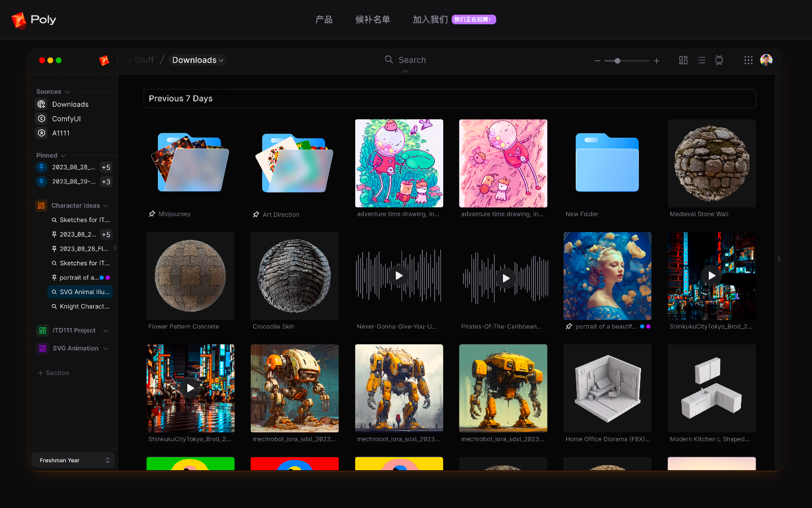The image size is (812, 508).
Task: Click the minus zoom-out icon
Action: (597, 60)
